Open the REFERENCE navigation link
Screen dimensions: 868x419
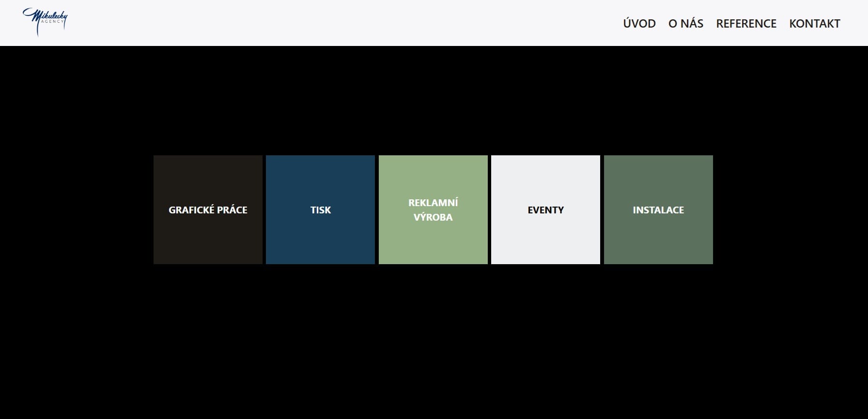(x=746, y=24)
